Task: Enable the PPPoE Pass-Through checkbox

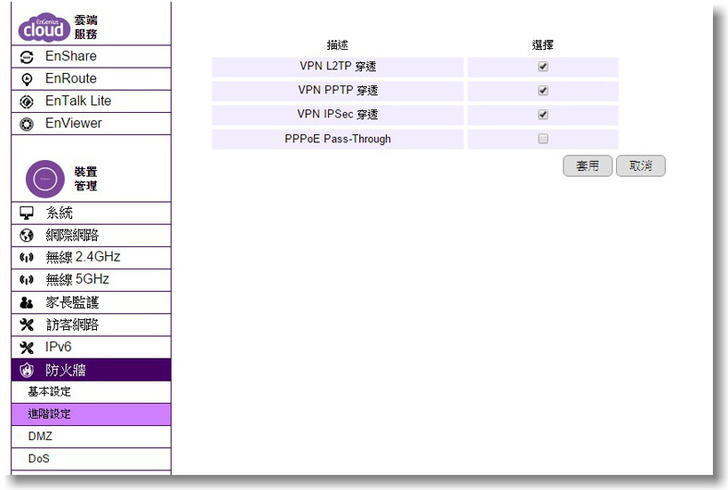Action: click(x=543, y=138)
